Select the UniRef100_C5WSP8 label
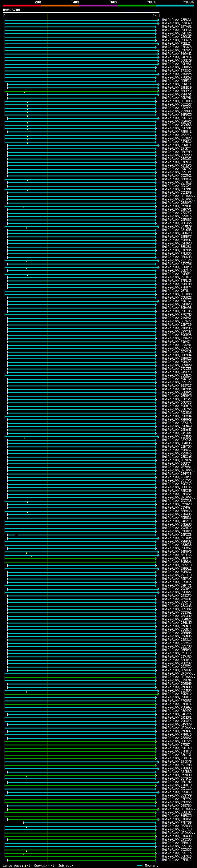The height and width of the screenshot is (868, 197). click(x=176, y=50)
